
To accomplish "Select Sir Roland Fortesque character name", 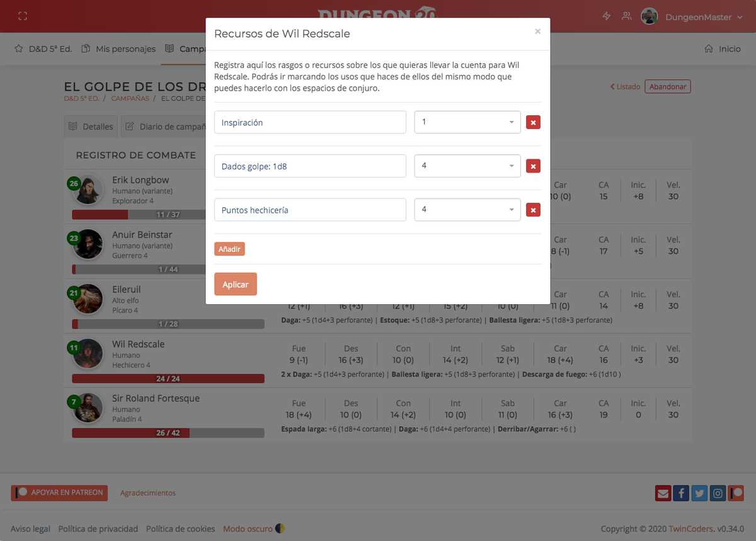I will pyautogui.click(x=156, y=399).
